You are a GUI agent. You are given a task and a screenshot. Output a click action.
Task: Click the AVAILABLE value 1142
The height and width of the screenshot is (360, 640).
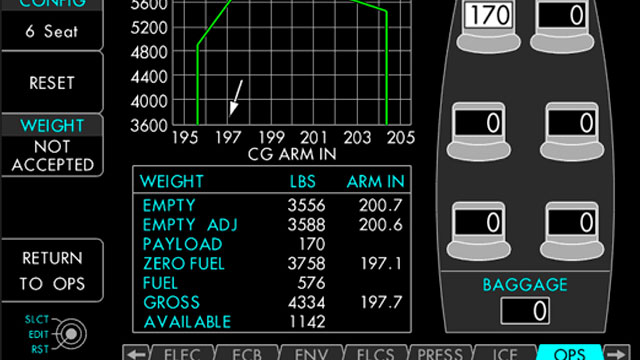[307, 322]
